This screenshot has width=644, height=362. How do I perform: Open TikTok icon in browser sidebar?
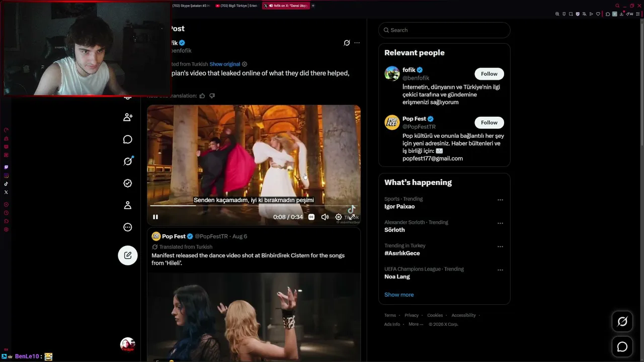[6, 184]
